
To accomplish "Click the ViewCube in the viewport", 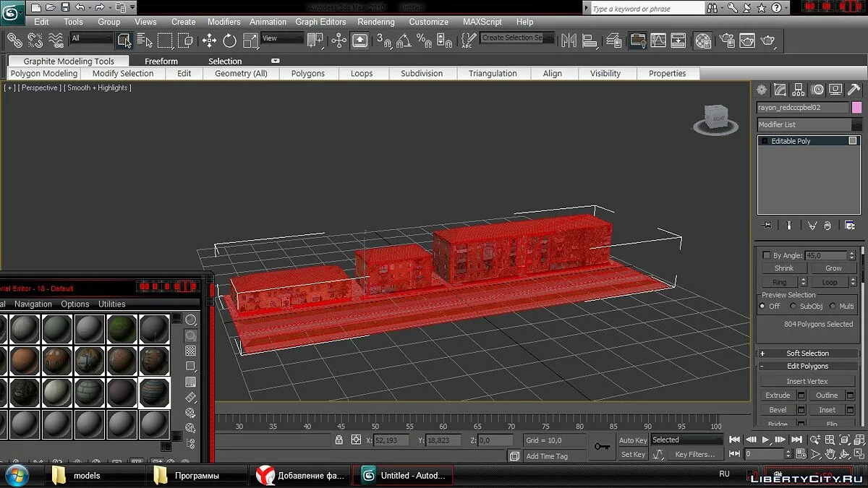I will [718, 118].
